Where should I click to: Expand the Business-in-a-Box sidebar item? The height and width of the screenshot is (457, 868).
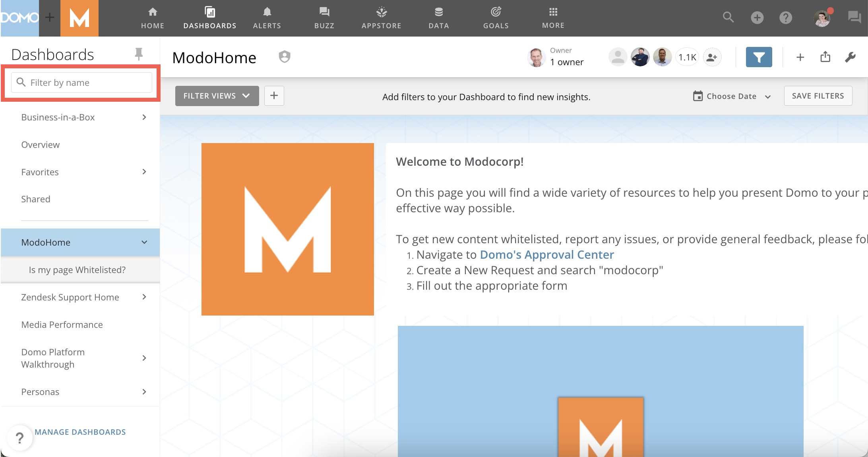coord(144,117)
